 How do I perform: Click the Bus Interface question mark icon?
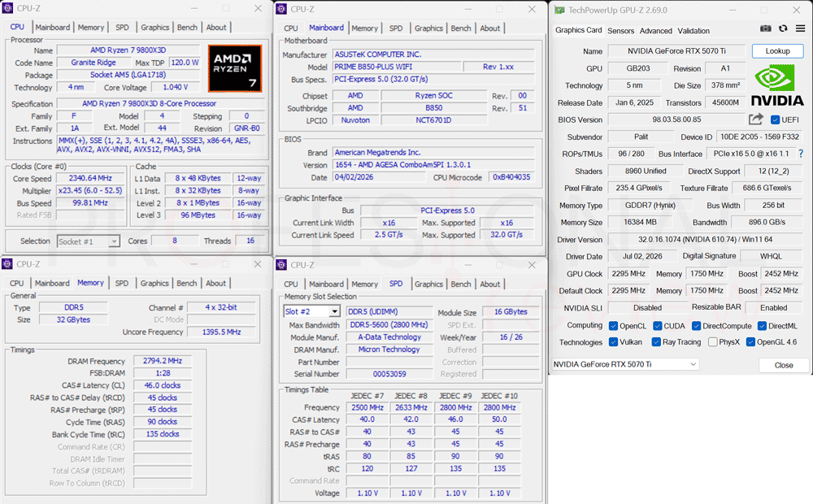point(801,154)
